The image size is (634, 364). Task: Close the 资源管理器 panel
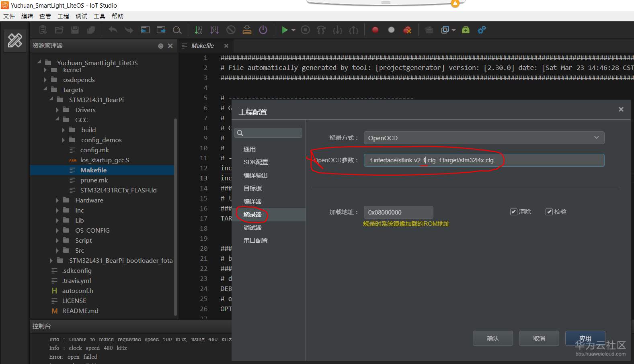click(170, 46)
